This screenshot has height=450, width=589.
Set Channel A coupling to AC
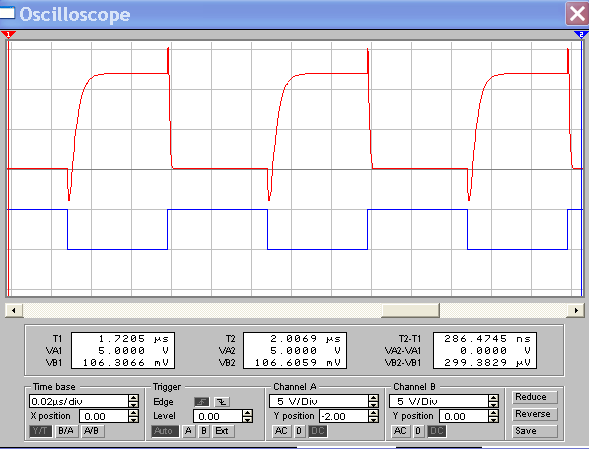pos(281,431)
